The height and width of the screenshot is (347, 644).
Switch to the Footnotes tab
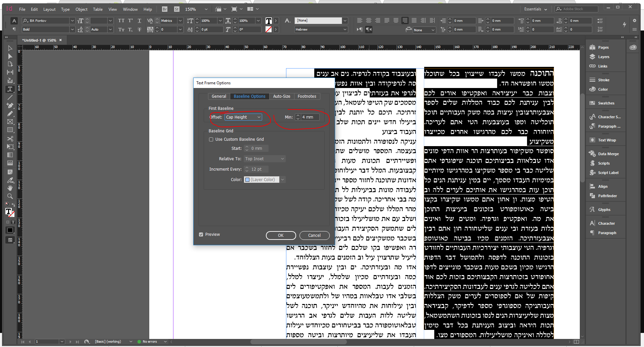click(307, 96)
